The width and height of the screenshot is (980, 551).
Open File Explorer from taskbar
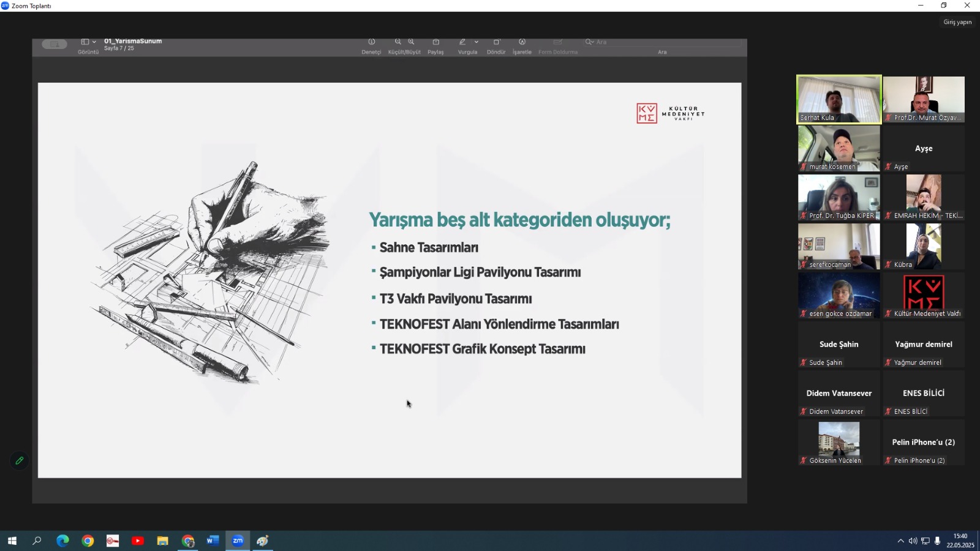click(162, 541)
